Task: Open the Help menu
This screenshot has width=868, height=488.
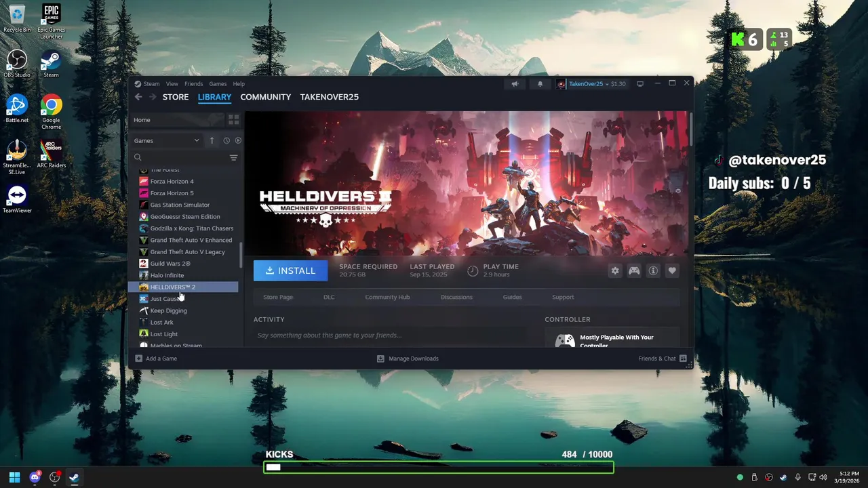Action: pos(239,84)
